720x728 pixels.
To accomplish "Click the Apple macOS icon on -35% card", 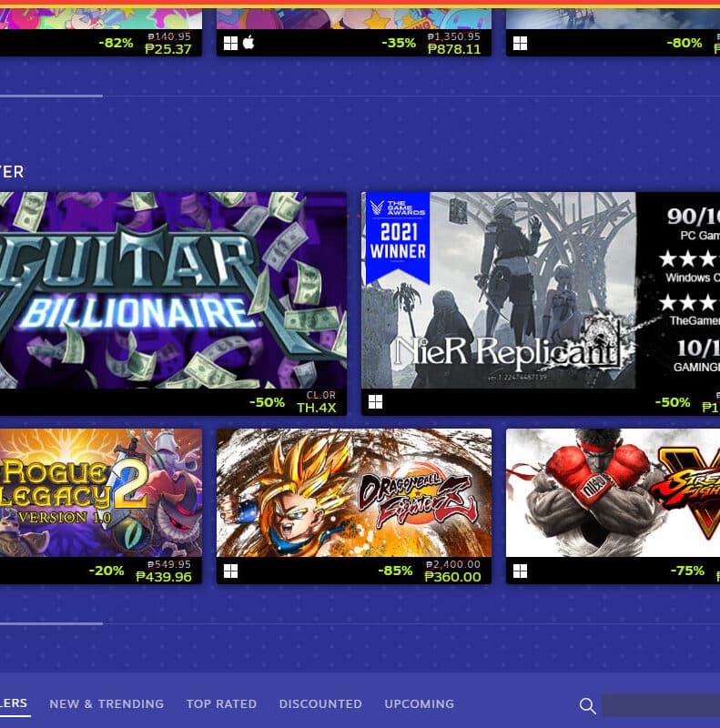I will [248, 43].
